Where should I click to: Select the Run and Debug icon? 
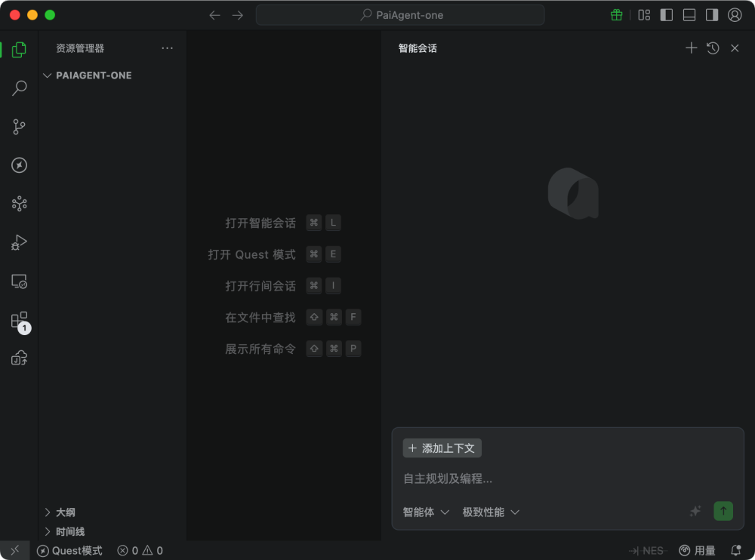coord(19,242)
